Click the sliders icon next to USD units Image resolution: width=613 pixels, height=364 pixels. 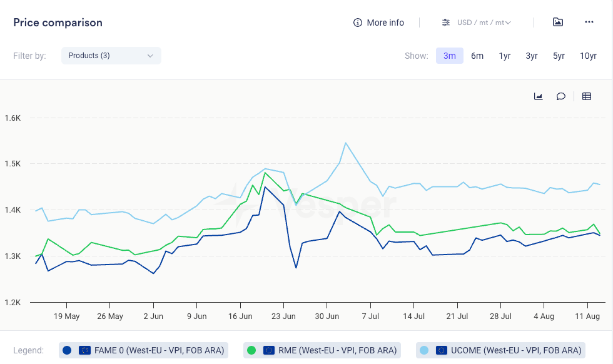445,23
